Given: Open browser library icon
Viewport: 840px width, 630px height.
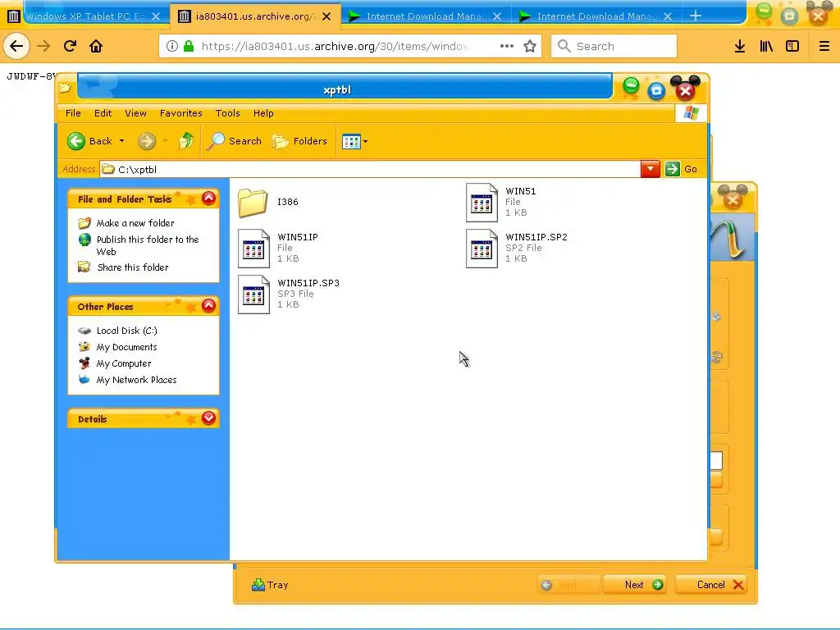Looking at the screenshot, I should [766, 46].
